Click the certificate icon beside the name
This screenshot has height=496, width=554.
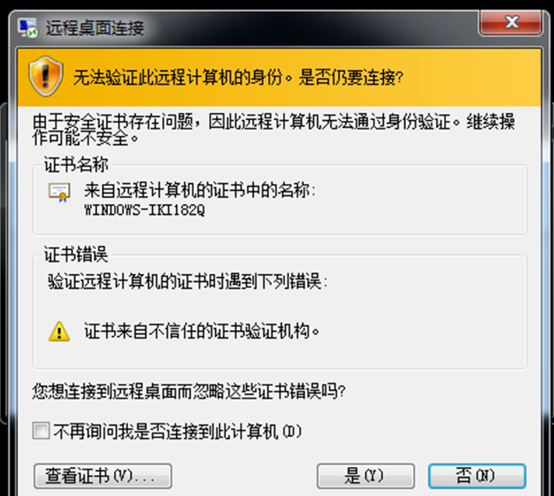tap(59, 193)
